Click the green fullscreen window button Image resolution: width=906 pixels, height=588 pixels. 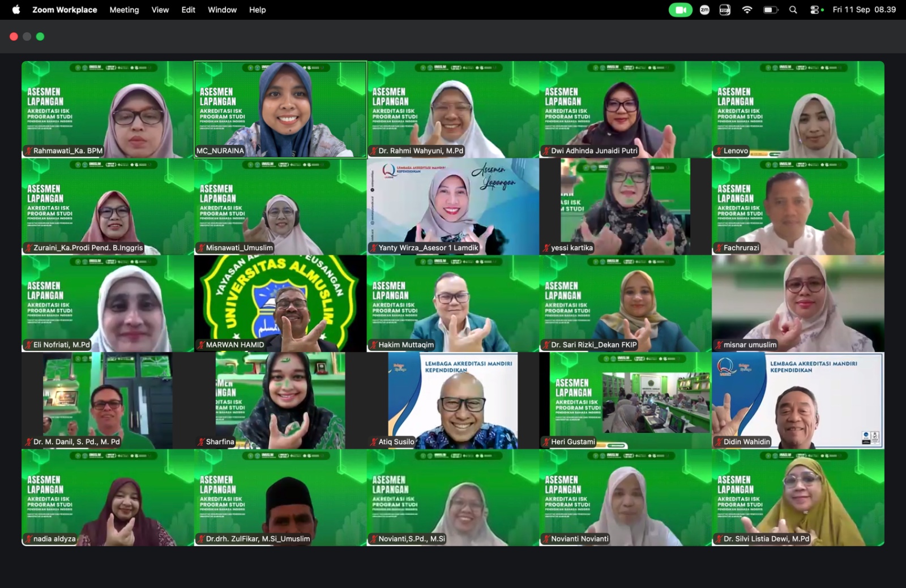[40, 37]
